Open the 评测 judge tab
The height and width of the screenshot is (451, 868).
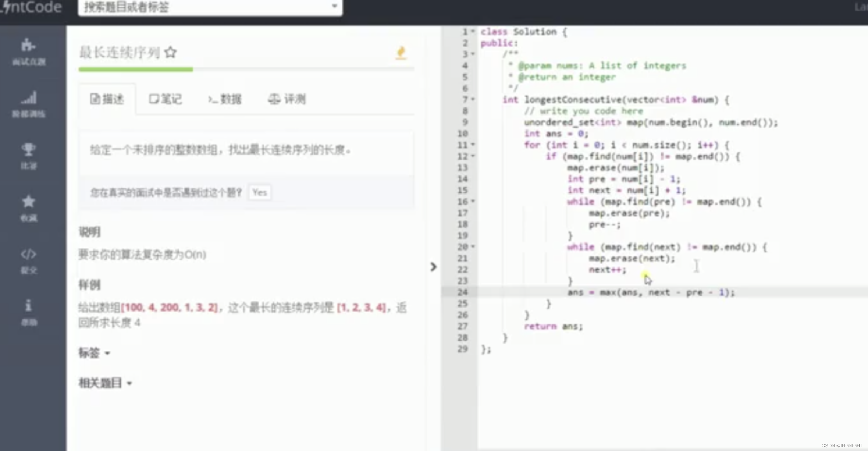287,99
